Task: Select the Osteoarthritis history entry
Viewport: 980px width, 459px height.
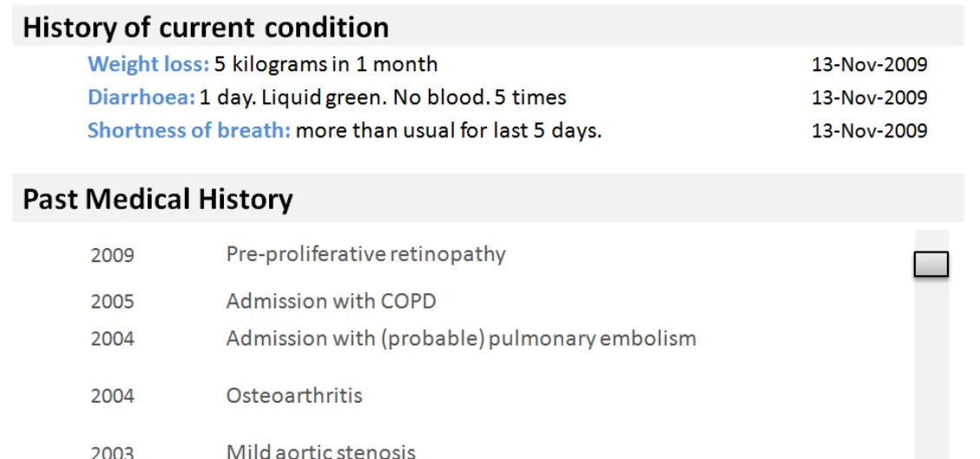Action: coord(294,396)
